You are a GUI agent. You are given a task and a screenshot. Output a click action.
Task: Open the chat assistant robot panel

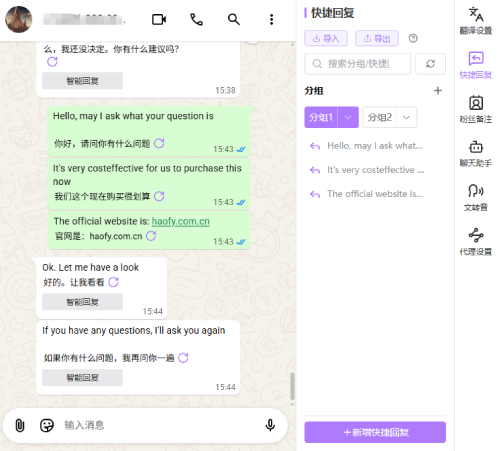click(x=476, y=154)
